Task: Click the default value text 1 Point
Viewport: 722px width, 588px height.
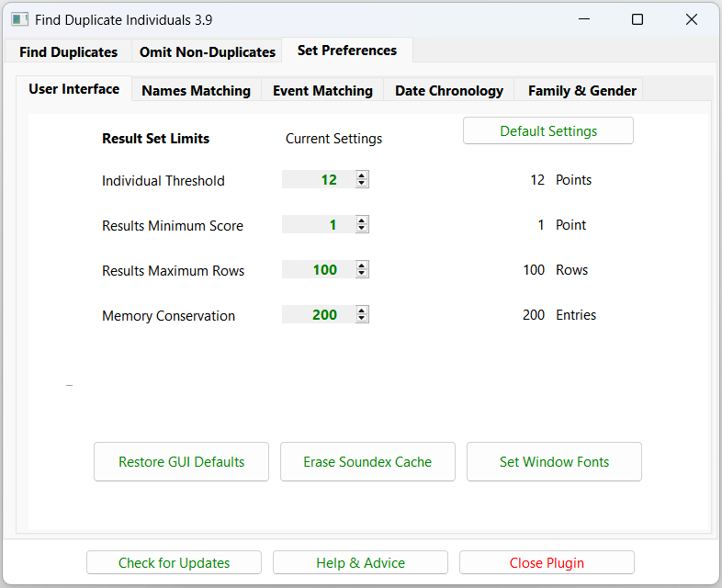Action: 562,225
